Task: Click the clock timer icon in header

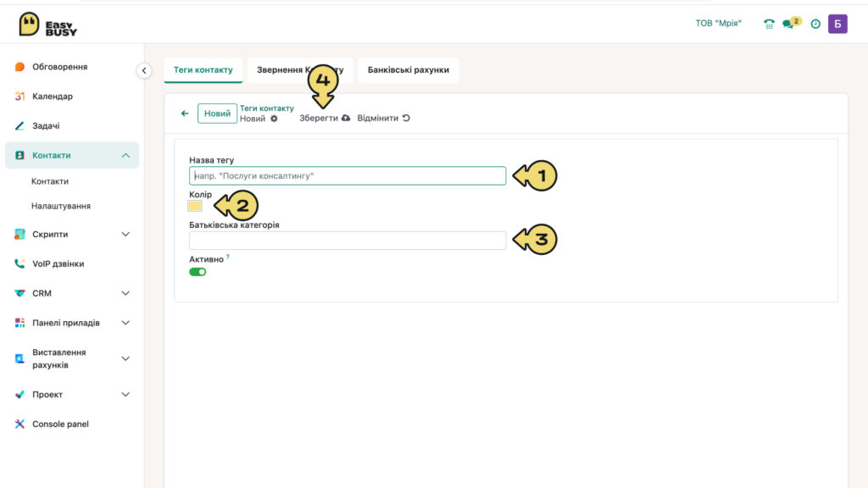Action: click(815, 24)
